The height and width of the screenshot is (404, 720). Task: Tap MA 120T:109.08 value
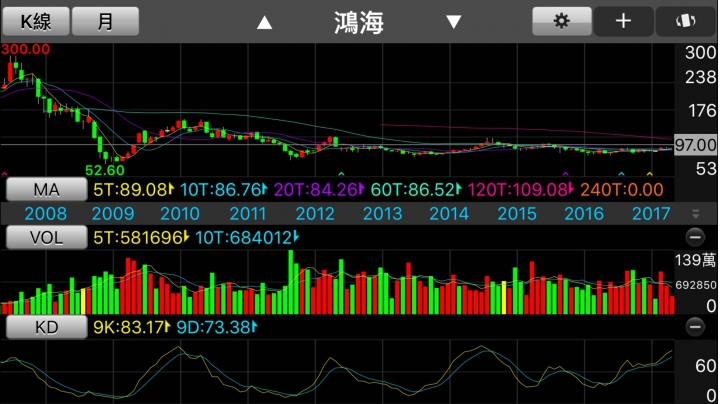521,190
